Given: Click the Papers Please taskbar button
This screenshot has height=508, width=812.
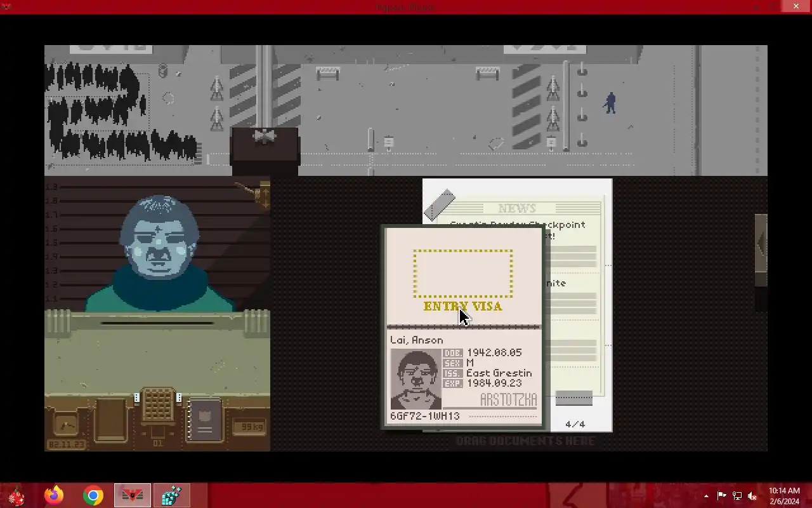Looking at the screenshot, I should pos(132,495).
